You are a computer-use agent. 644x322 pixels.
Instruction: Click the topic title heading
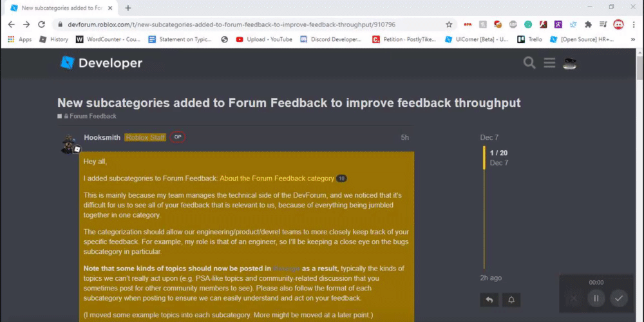289,102
